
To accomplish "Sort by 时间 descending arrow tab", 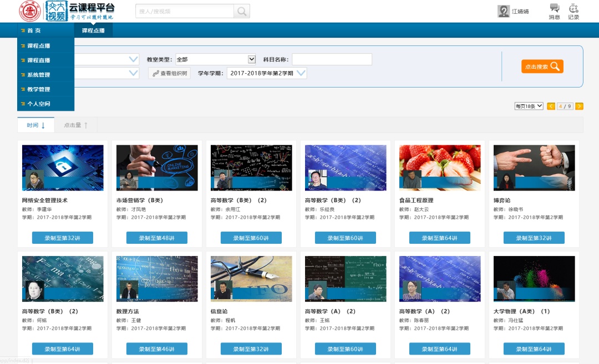I will coord(35,125).
